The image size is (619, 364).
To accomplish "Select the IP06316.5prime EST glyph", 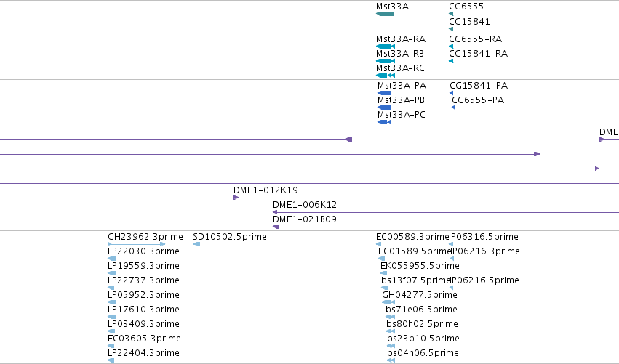I will [451, 244].
